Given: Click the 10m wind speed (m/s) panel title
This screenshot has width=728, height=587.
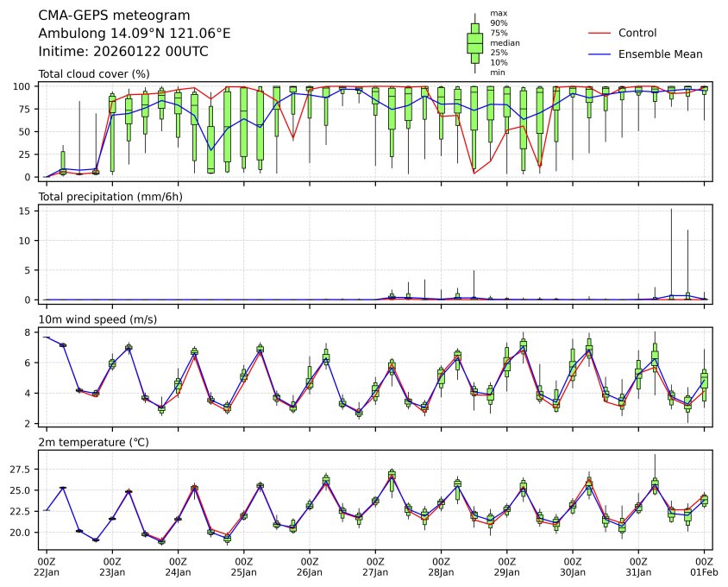Looking at the screenshot, I should [97, 319].
